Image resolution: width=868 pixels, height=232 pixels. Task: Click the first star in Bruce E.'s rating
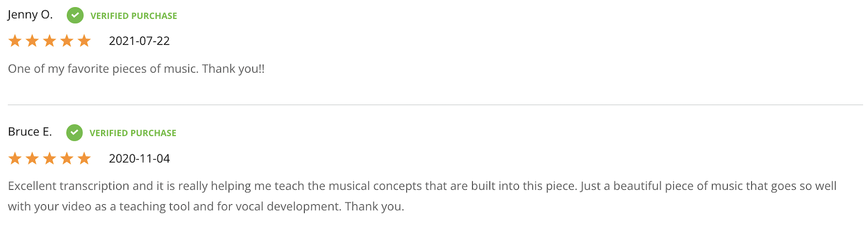[x=15, y=158]
